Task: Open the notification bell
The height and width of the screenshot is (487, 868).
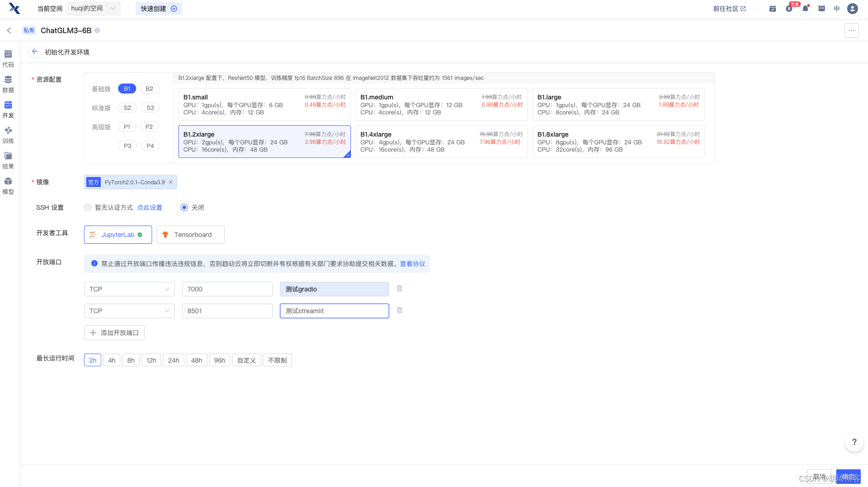Action: [805, 9]
